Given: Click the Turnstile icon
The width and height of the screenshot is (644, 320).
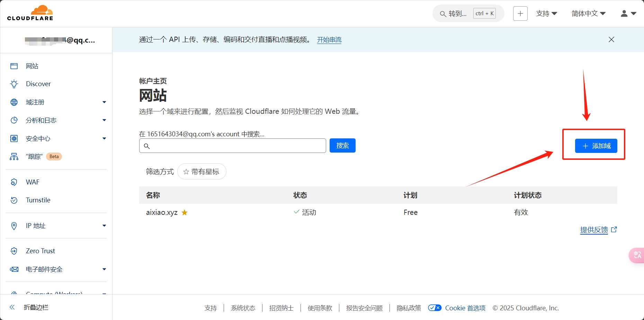Looking at the screenshot, I should click(x=14, y=200).
